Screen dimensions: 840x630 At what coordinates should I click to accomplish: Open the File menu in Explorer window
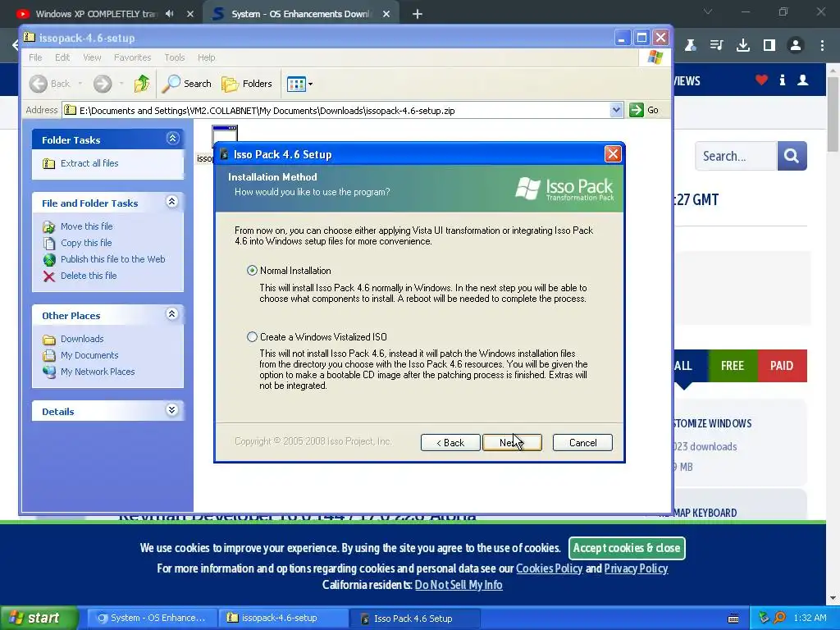click(x=35, y=57)
